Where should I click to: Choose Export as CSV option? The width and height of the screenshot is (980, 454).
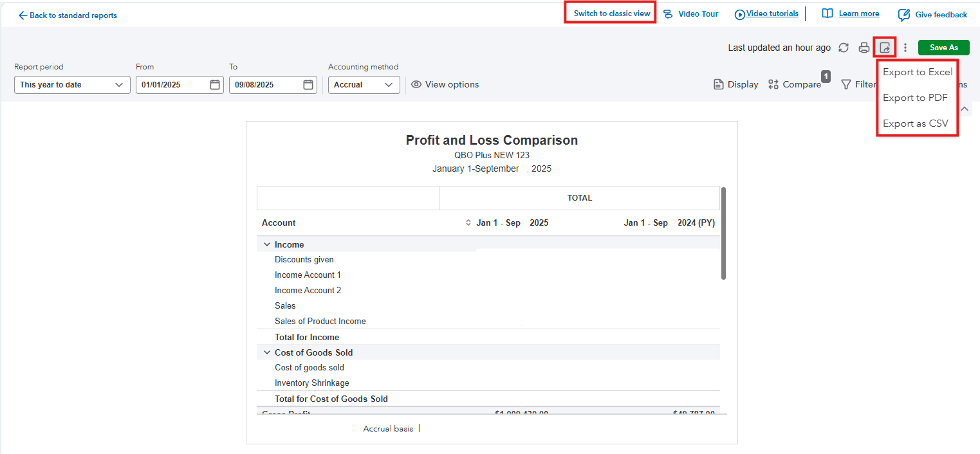pyautogui.click(x=916, y=123)
